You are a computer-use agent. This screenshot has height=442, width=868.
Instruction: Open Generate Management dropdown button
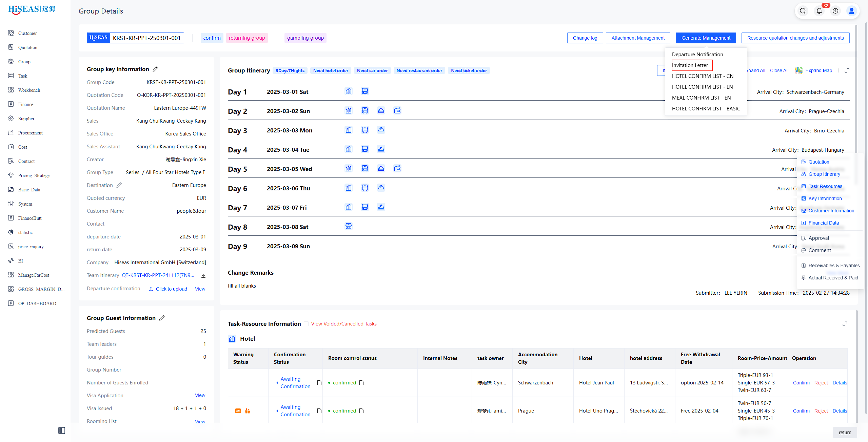pyautogui.click(x=706, y=38)
